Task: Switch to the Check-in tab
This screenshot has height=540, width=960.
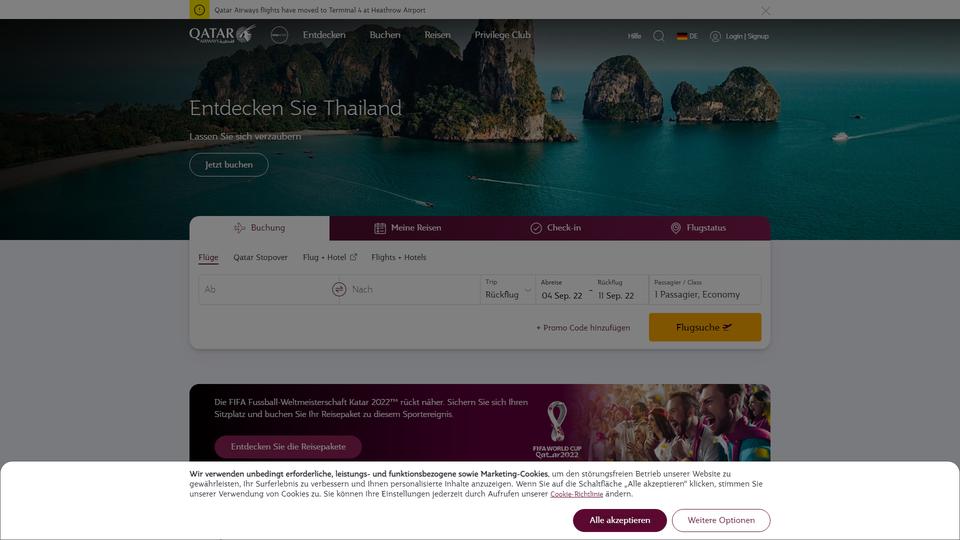Action: [555, 228]
